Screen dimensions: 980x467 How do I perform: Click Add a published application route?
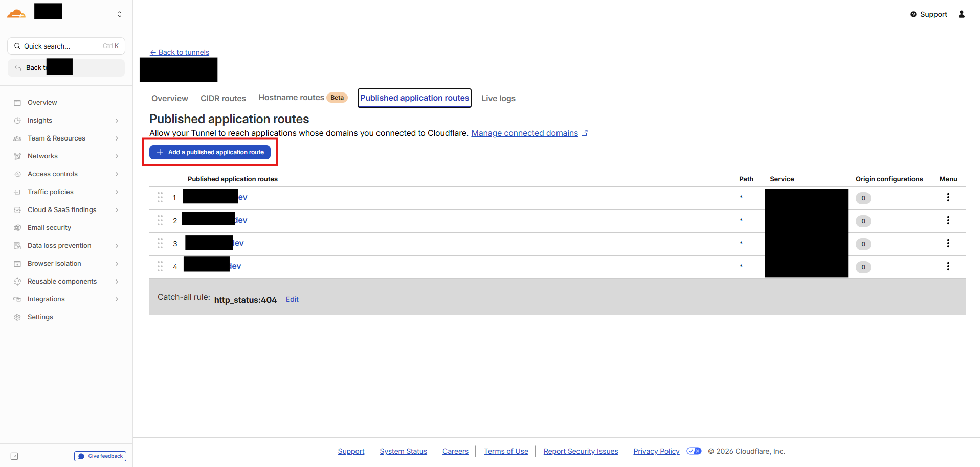pos(210,152)
